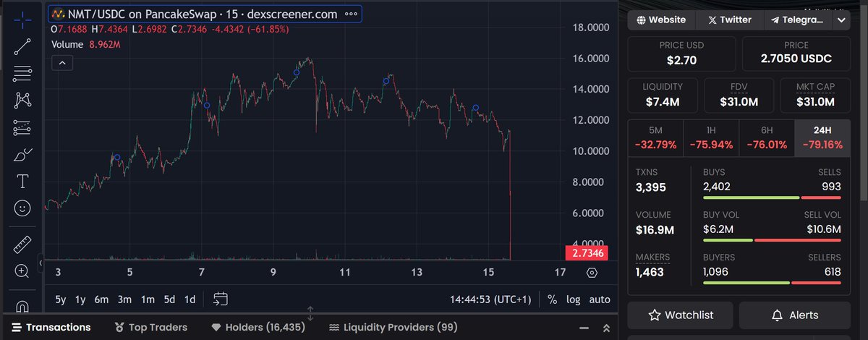Open the symbol legend three-dot menu
Viewport: 868px width, 340px height.
pyautogui.click(x=352, y=13)
